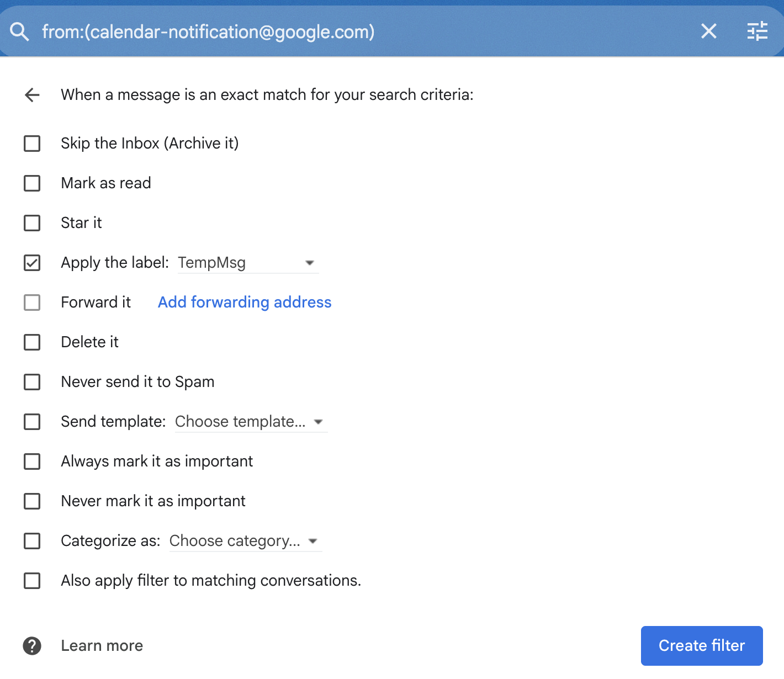This screenshot has height=679, width=784.
Task: Enable Also apply filter to matching conversations
Action: tap(32, 581)
